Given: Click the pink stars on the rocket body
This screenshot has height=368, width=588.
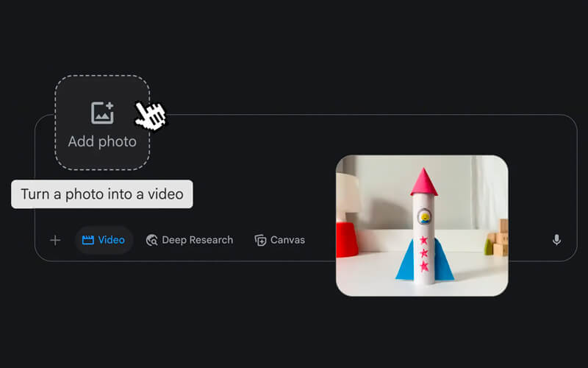Looking at the screenshot, I should coord(423,254).
